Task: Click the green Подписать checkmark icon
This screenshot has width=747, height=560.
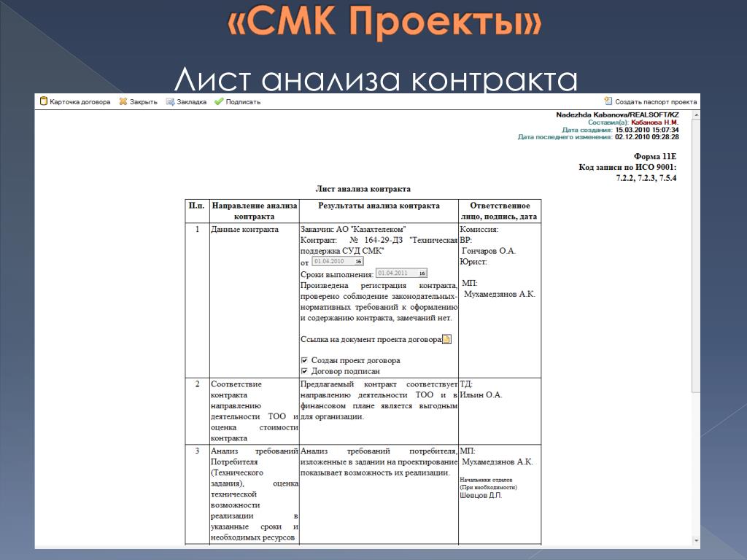Action: 219,101
